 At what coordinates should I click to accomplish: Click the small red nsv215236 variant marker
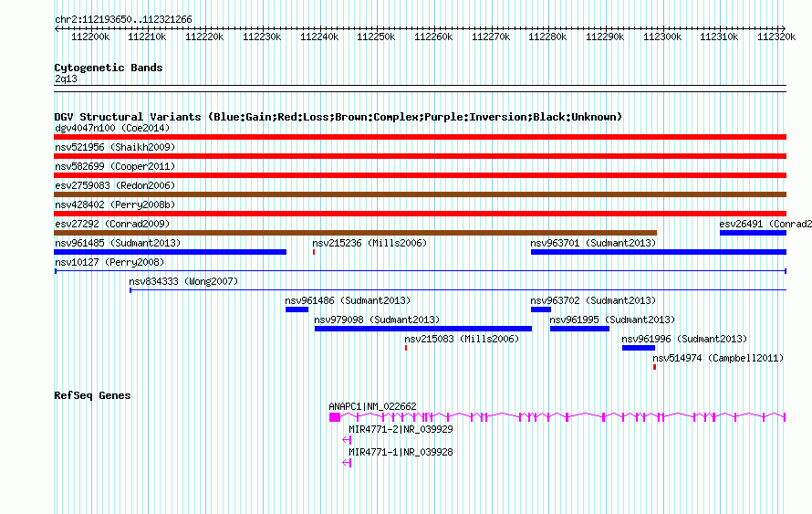click(x=313, y=252)
